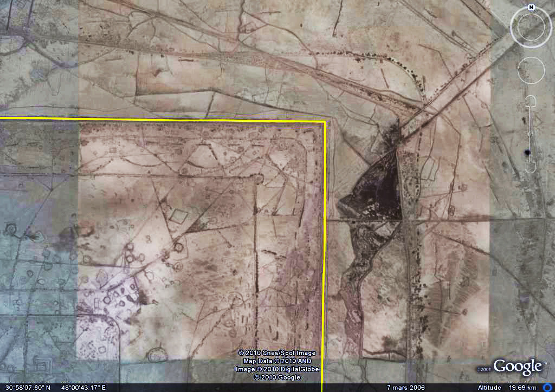The width and height of the screenshot is (555, 392).
Task: Click the © 2010 Cnes/Spot Image credit
Action: tap(277, 353)
